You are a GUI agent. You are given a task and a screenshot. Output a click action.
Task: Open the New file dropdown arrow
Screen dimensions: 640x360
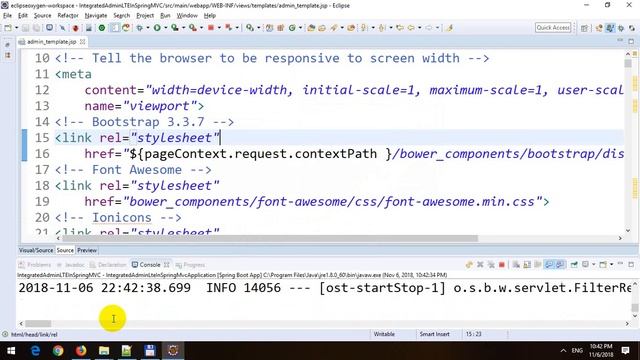(x=17, y=28)
